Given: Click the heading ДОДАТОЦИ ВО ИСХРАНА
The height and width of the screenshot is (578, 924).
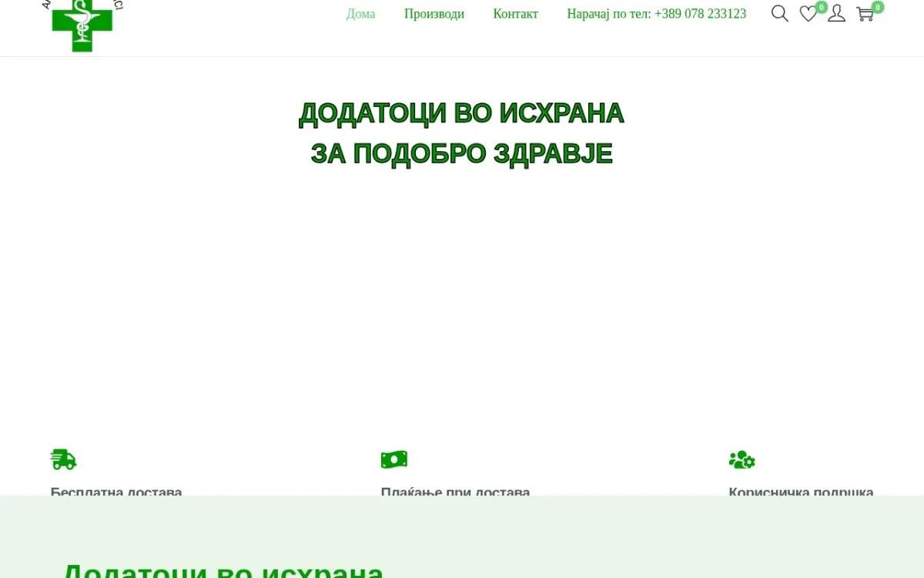Looking at the screenshot, I should tap(461, 113).
